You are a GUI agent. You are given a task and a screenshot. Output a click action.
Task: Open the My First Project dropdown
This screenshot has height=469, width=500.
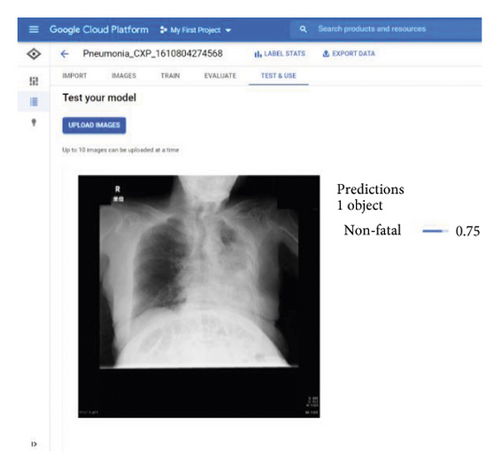click(195, 30)
